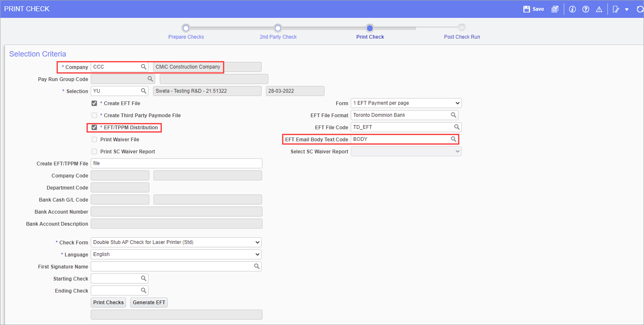Open the Starting Check lookup magnifier
Viewport: 644px width, 325px height.
click(x=144, y=278)
